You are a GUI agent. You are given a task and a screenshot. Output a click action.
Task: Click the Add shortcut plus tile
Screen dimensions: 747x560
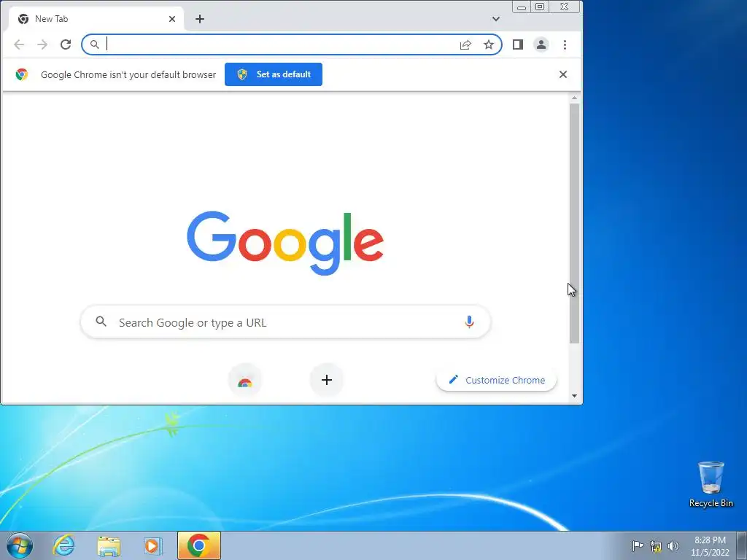click(x=327, y=380)
